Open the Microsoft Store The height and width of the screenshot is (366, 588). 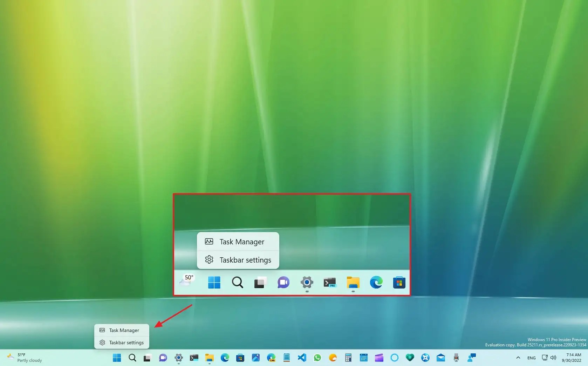240,358
